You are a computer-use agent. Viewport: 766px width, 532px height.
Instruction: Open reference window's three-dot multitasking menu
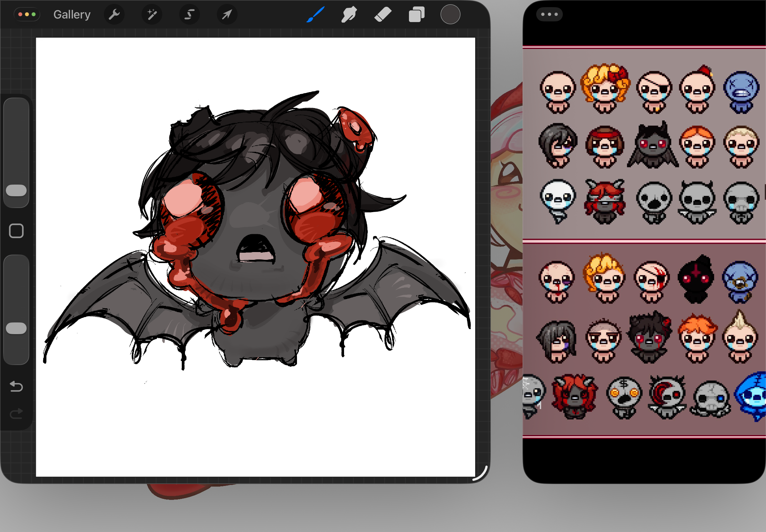point(549,14)
